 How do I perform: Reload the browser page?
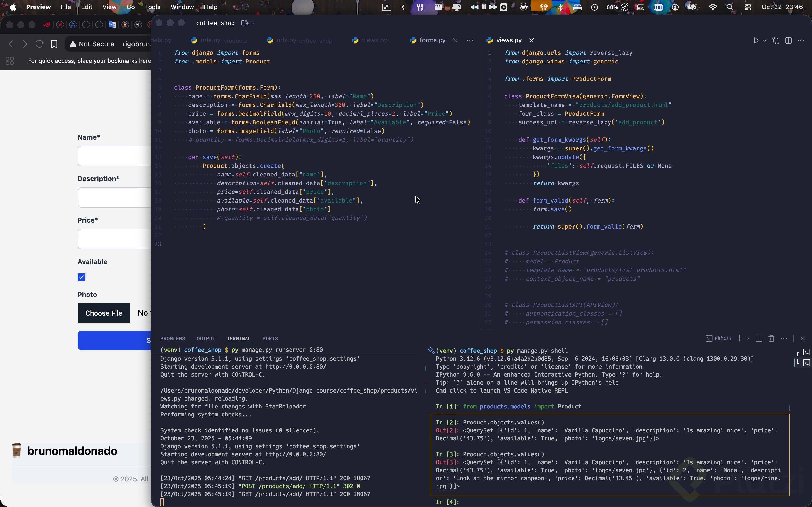(39, 44)
